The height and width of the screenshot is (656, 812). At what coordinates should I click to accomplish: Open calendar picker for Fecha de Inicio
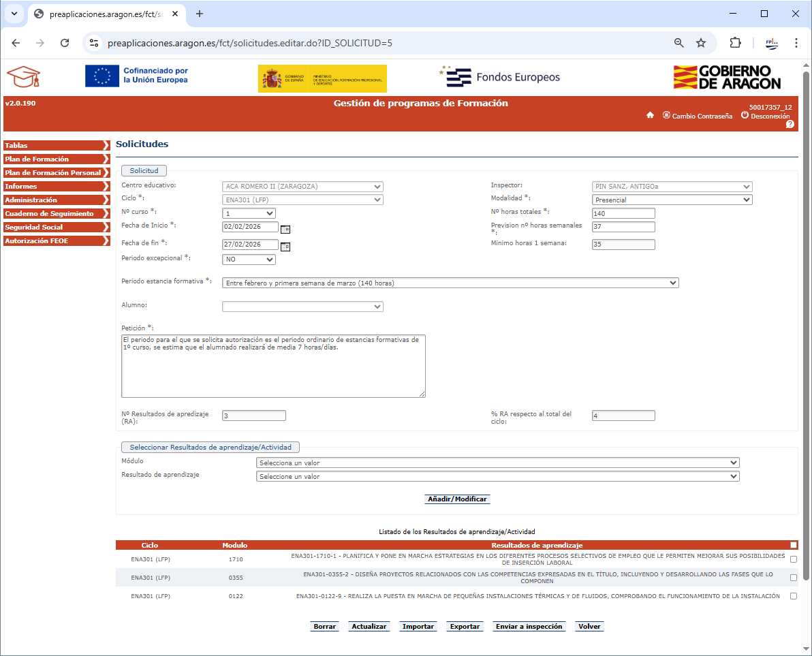285,230
